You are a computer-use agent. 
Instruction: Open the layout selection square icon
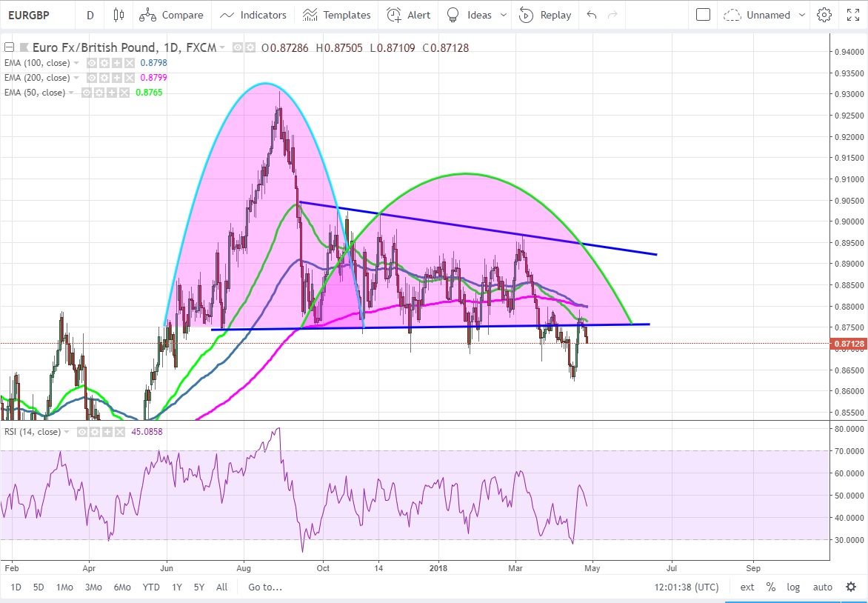pyautogui.click(x=704, y=15)
